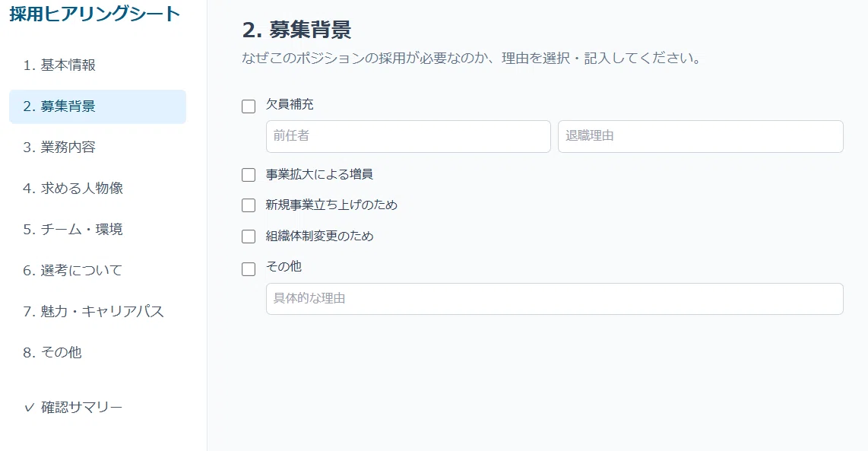
Task: Click the 欠員補充 label text
Action: (290, 104)
